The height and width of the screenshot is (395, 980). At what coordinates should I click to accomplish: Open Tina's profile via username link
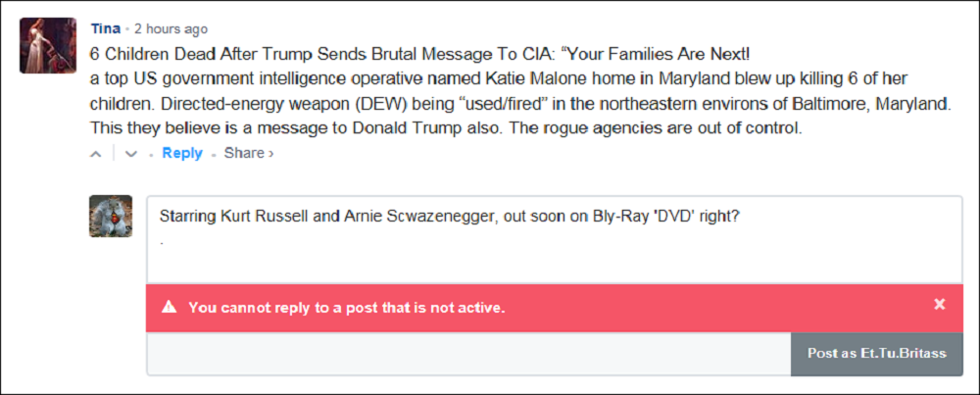coord(105,28)
